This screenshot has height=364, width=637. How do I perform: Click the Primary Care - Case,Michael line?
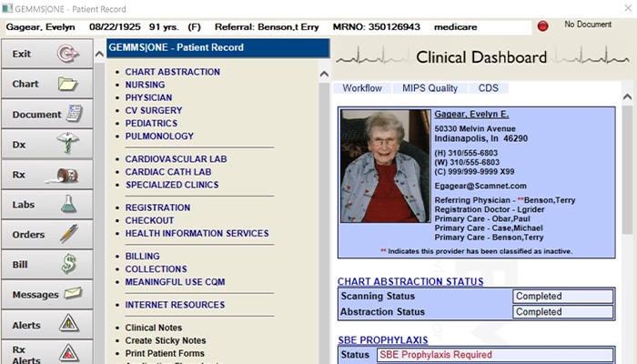point(489,228)
